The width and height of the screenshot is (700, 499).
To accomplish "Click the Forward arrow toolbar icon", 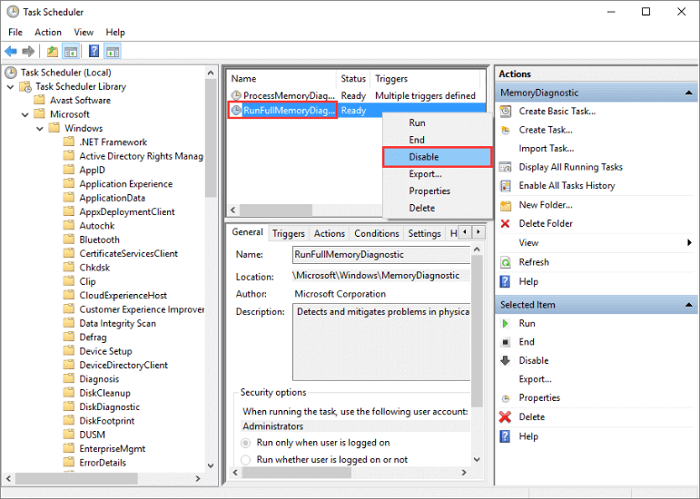I will tap(28, 51).
